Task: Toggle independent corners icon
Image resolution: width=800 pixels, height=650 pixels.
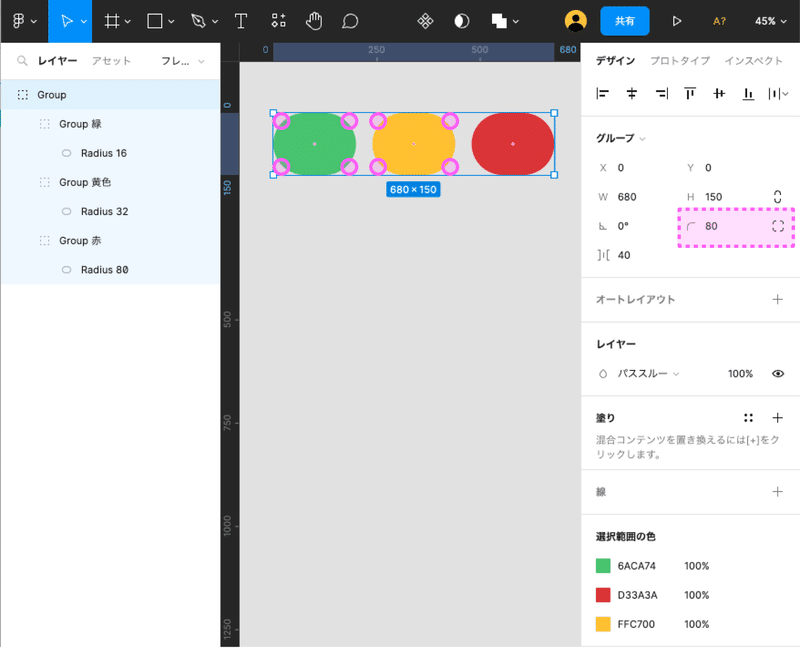Action: (778, 226)
